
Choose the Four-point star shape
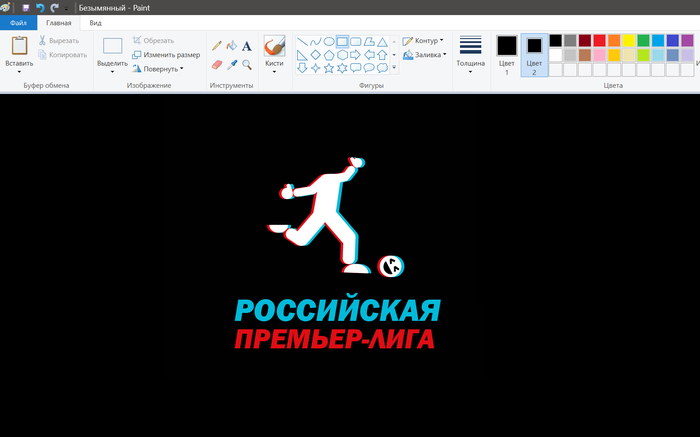point(316,68)
